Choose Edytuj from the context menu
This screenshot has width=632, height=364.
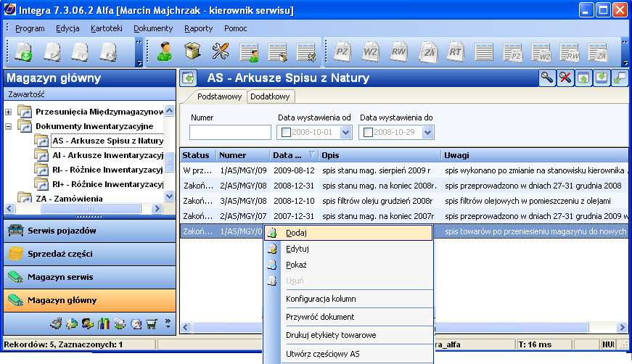click(x=348, y=249)
